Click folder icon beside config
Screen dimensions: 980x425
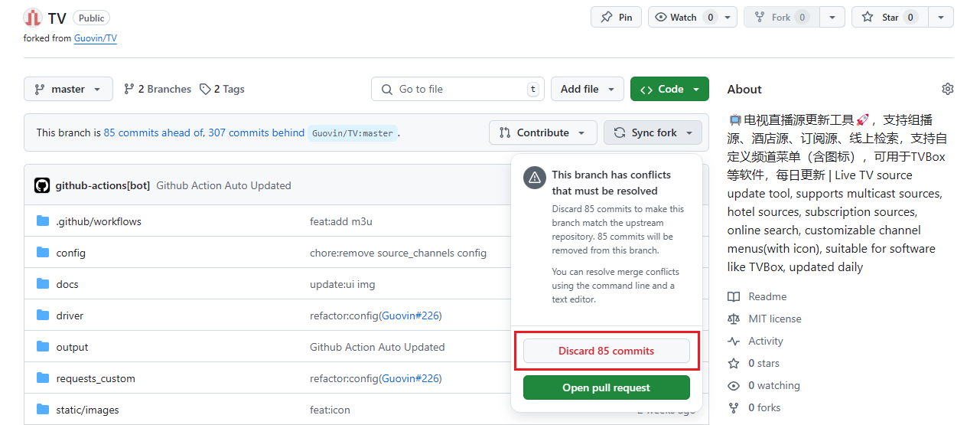click(x=43, y=253)
